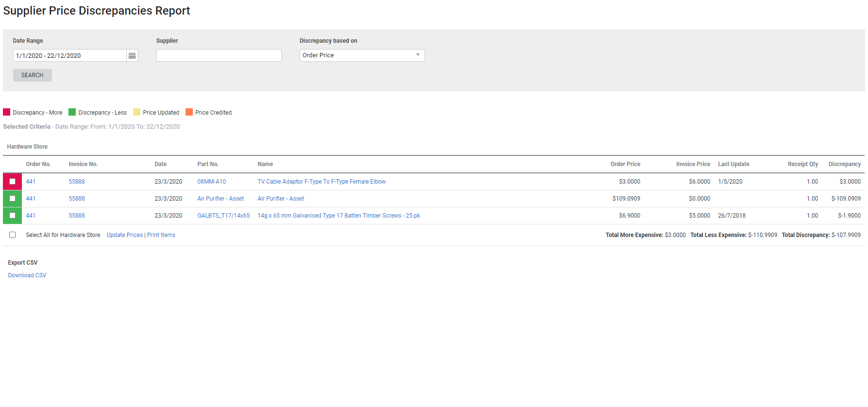Open 14g x 65 mm Galvanised Screws link
Screen dimensions: 868x407
pos(339,216)
